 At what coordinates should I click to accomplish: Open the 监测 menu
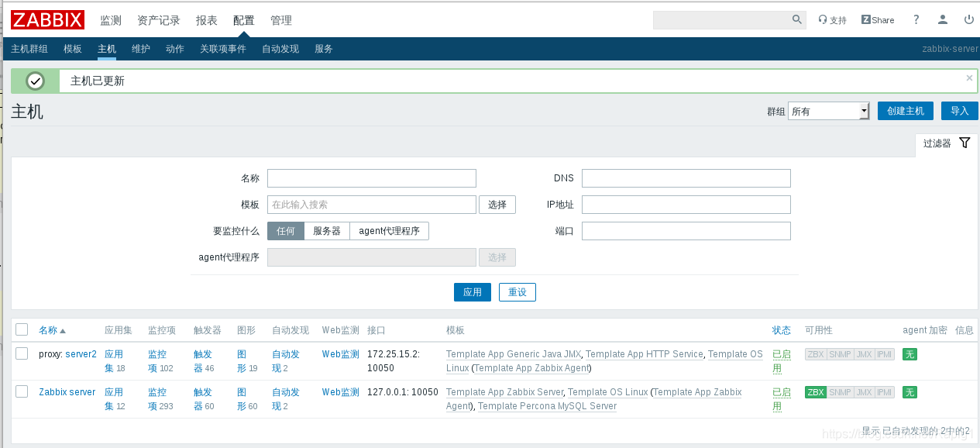(111, 20)
